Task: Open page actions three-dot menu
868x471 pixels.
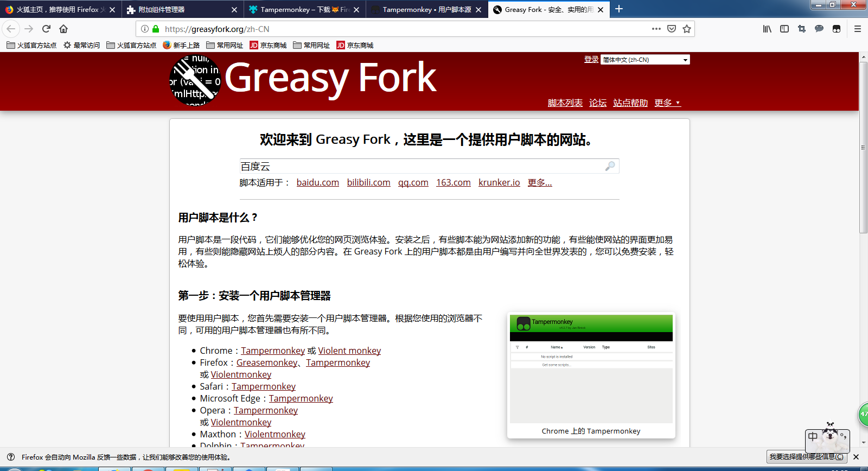Action: point(656,29)
